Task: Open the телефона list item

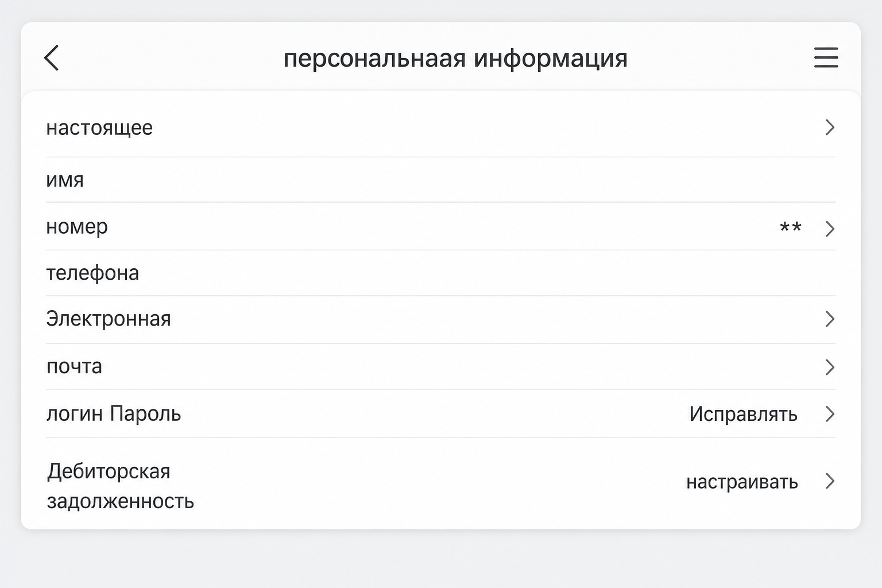Action: point(440,273)
